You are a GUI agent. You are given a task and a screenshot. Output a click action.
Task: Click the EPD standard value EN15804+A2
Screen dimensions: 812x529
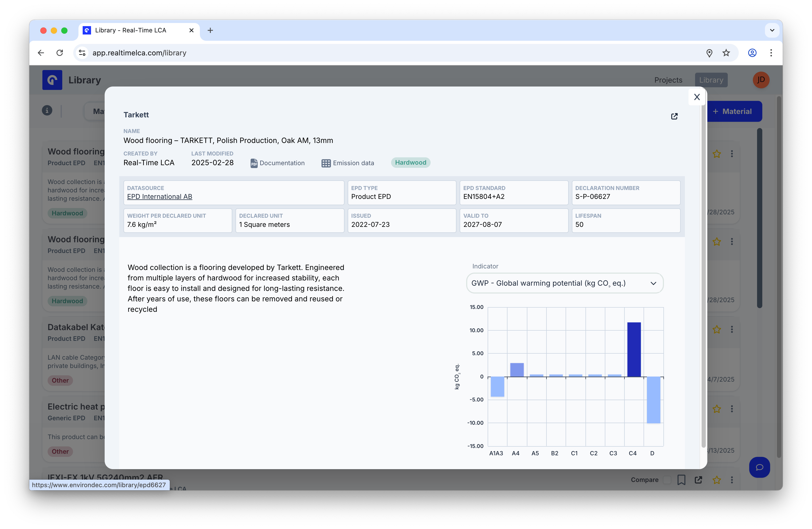(484, 197)
